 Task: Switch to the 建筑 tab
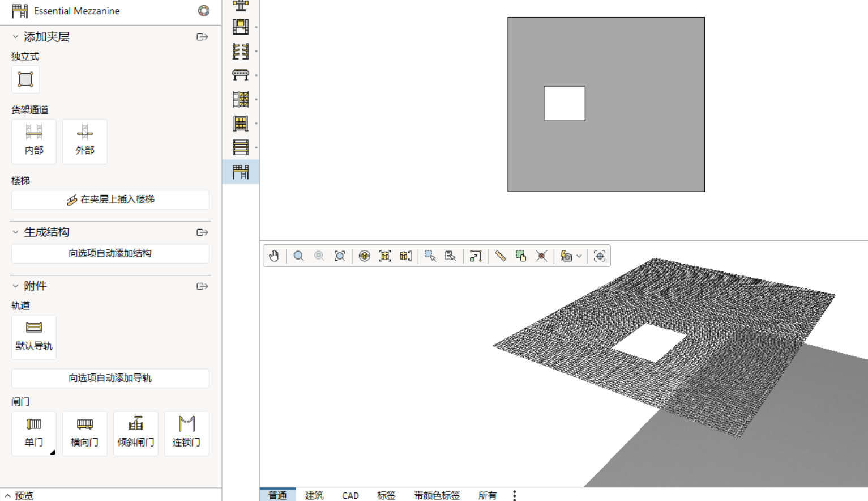[314, 495]
